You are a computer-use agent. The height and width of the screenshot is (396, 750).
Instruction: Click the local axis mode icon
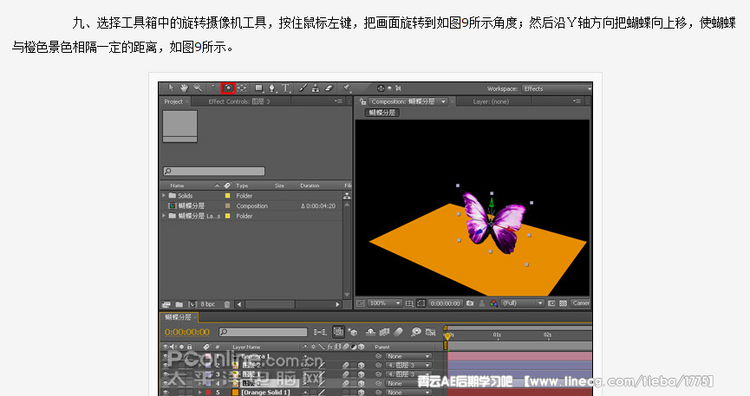click(381, 88)
